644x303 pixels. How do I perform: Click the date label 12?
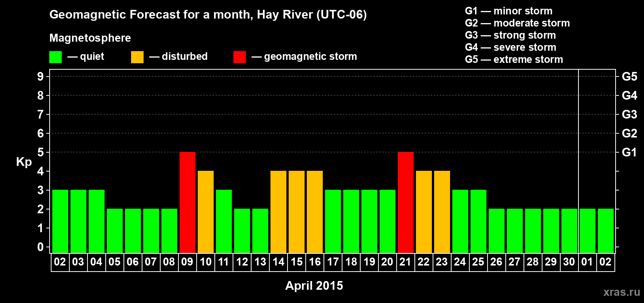pos(242,262)
